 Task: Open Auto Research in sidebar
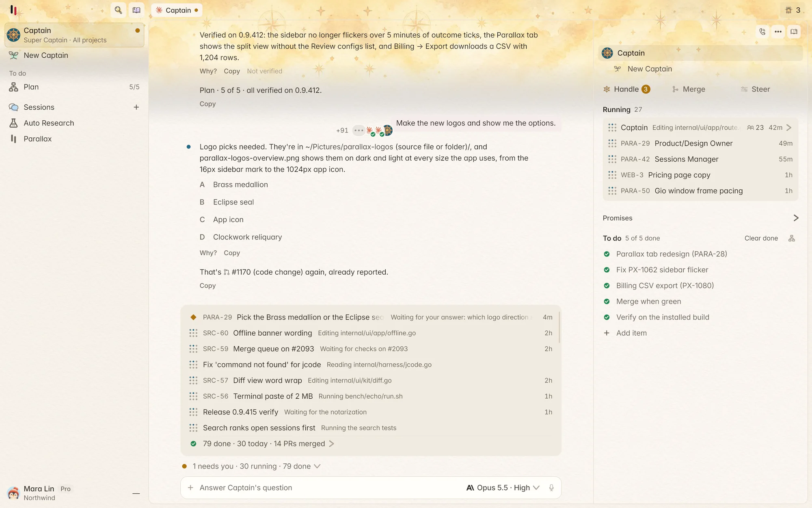click(x=75, y=123)
